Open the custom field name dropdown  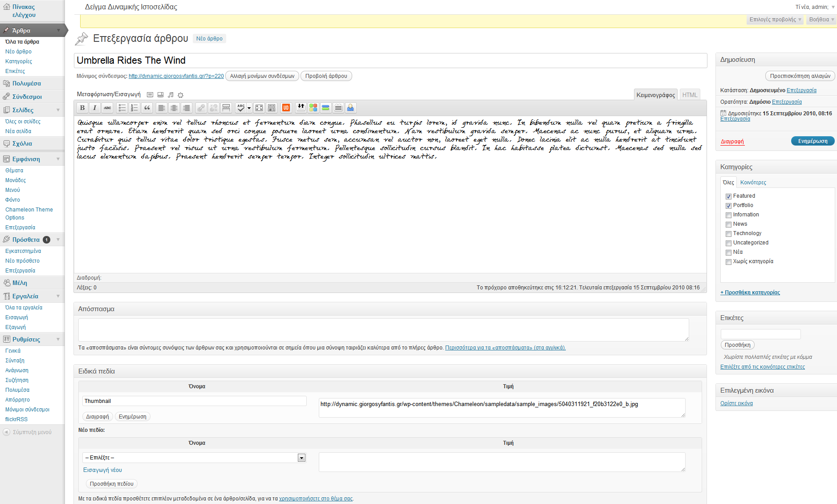coord(301,458)
